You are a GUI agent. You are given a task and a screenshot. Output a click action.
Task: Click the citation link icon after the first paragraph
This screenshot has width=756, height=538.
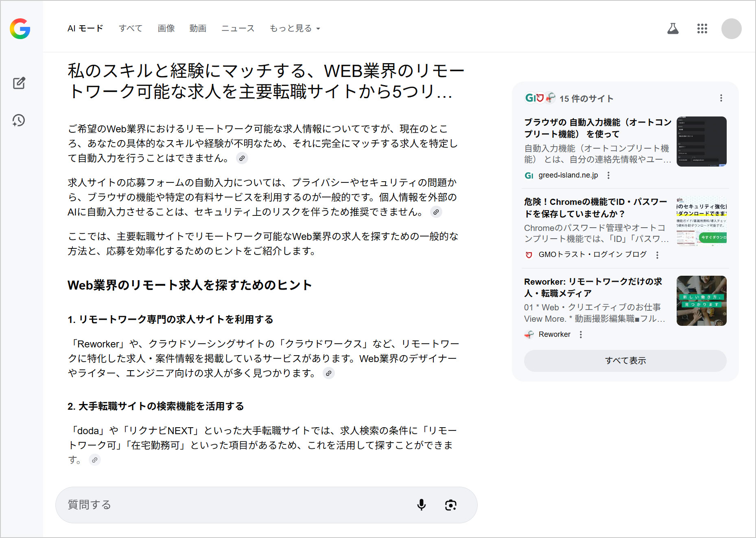click(x=243, y=158)
